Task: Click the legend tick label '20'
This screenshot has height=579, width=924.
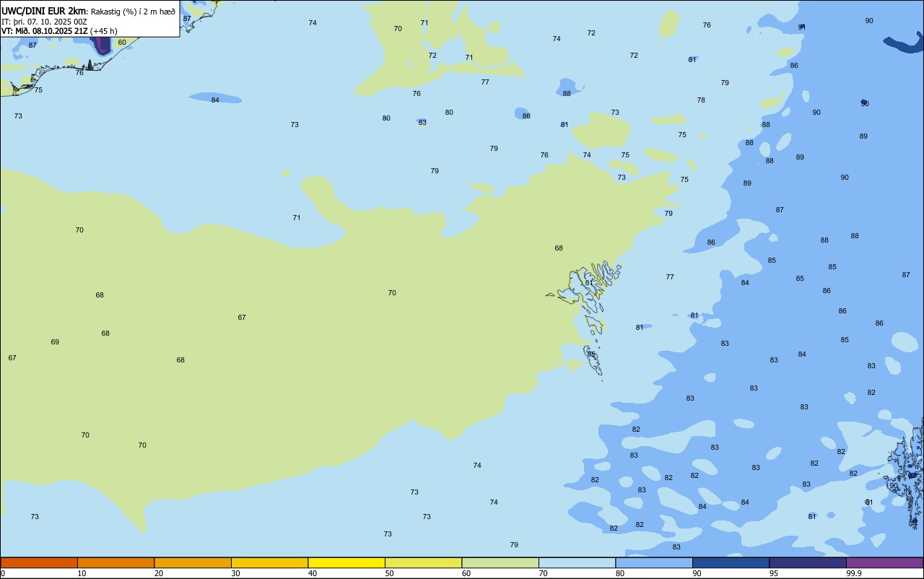Action: coord(159,573)
